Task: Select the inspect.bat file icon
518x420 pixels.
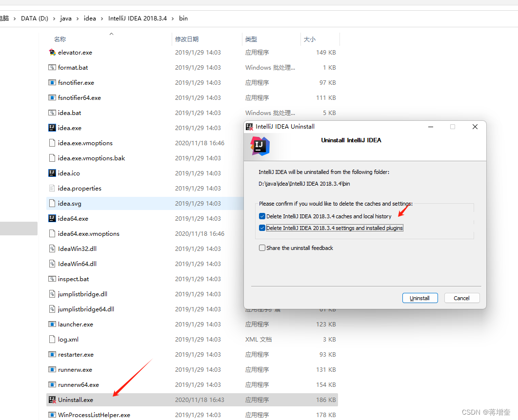Action: [x=52, y=279]
